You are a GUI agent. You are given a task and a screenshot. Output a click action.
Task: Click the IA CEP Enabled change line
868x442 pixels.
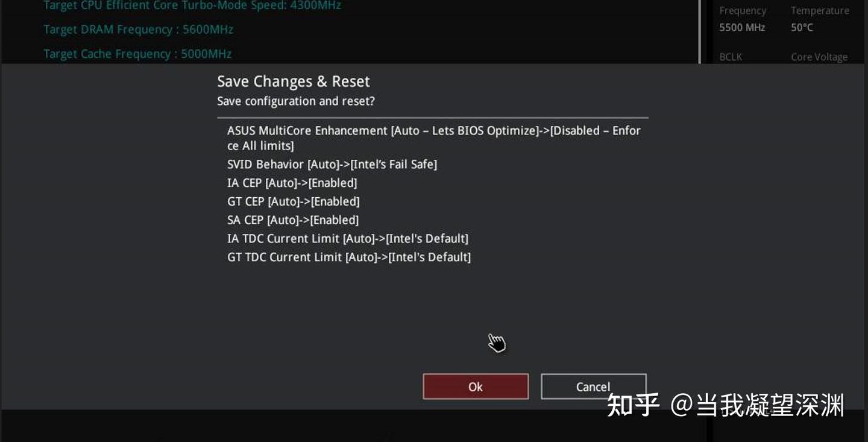[292, 183]
